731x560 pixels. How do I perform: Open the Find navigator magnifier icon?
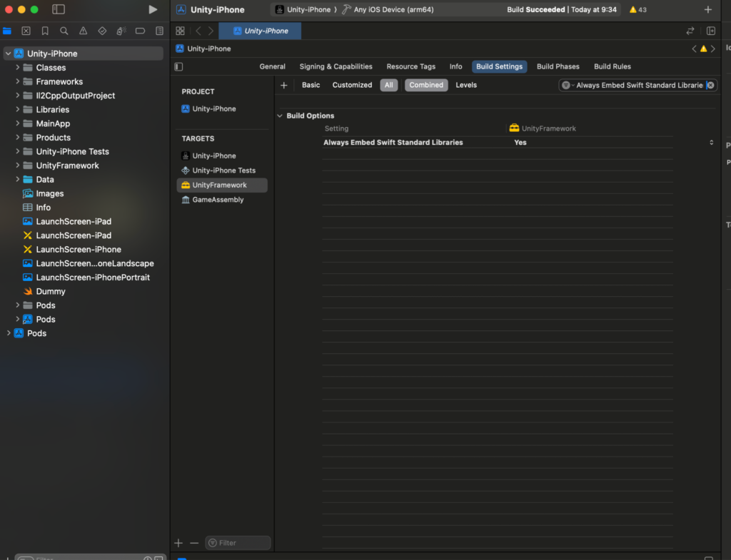(x=64, y=31)
